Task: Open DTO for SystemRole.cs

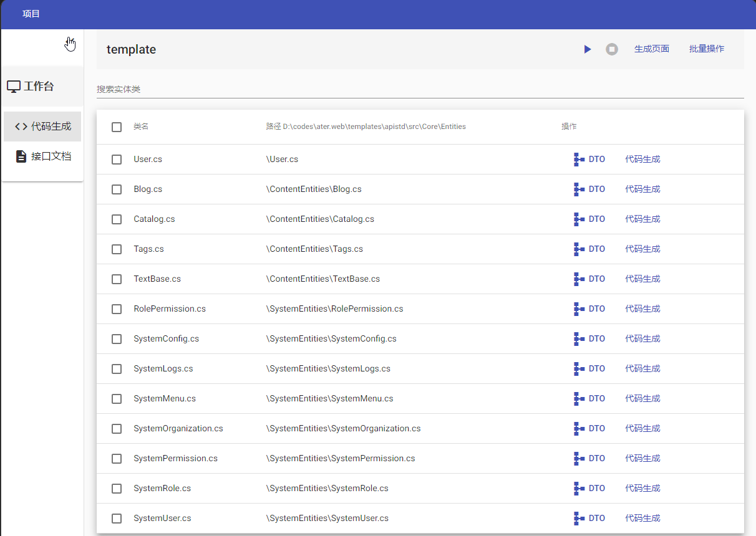Action: pyautogui.click(x=589, y=489)
